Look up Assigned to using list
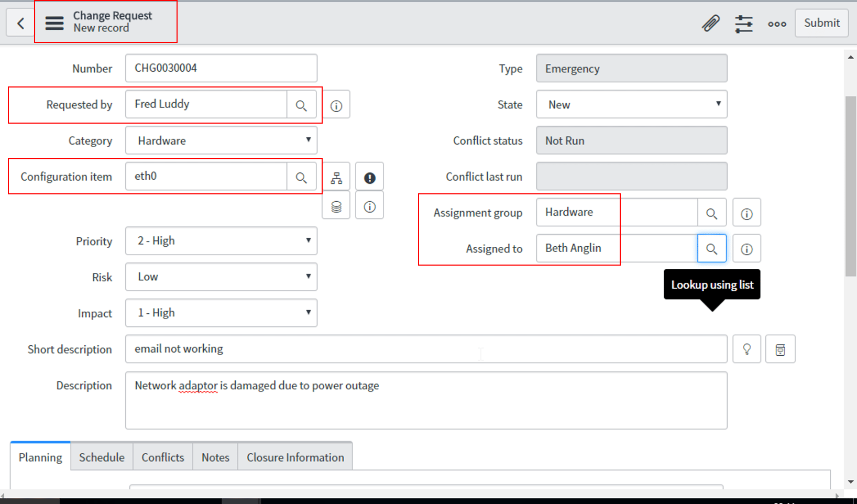The width and height of the screenshot is (857, 504). coord(712,248)
